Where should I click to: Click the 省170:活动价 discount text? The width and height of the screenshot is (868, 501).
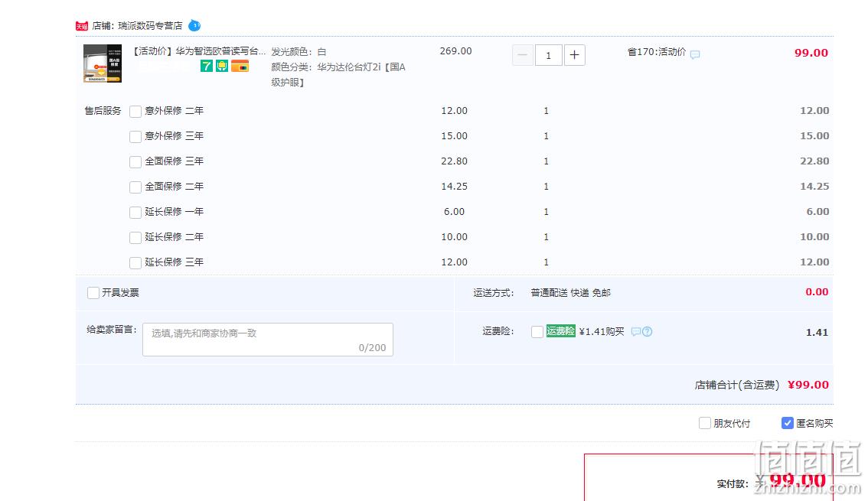pos(657,52)
